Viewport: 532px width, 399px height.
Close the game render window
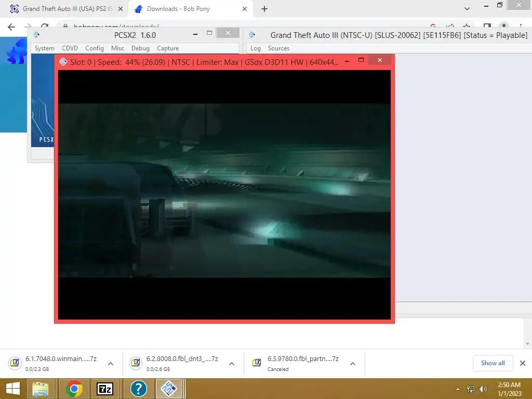(380, 60)
